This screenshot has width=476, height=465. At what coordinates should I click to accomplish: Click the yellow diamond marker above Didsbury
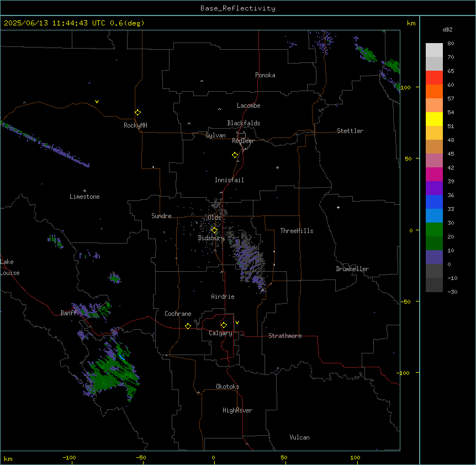(214, 230)
